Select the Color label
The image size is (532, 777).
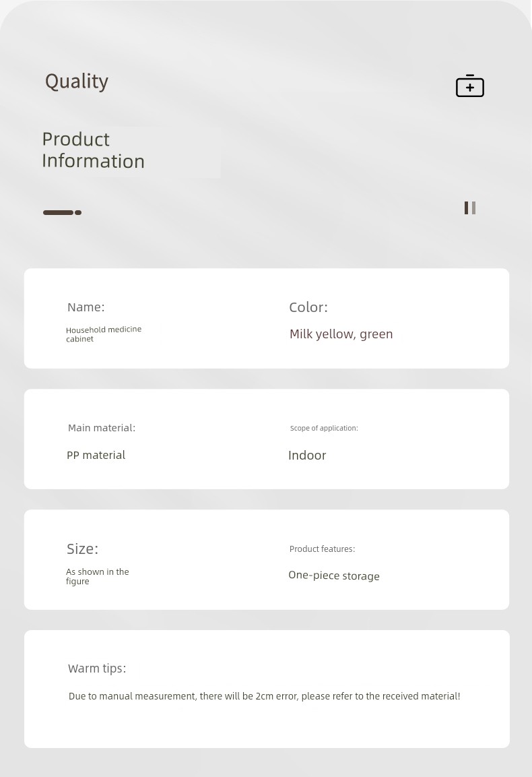click(x=308, y=307)
